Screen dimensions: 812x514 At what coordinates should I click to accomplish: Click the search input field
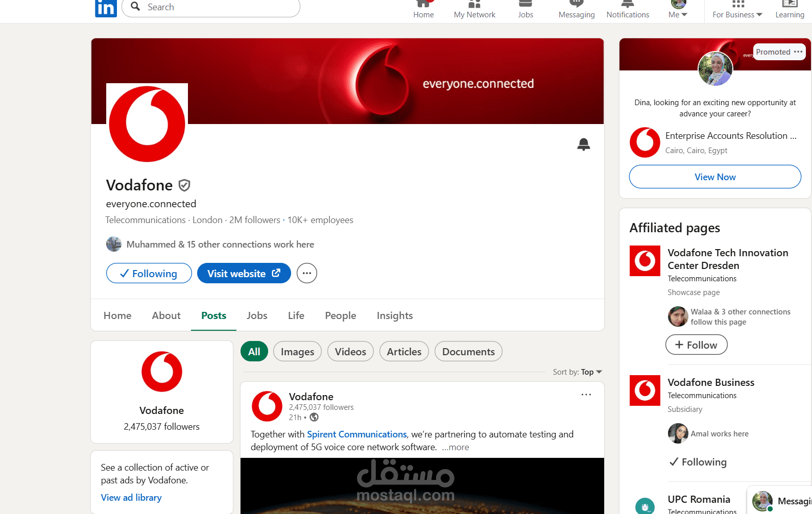[x=211, y=7]
